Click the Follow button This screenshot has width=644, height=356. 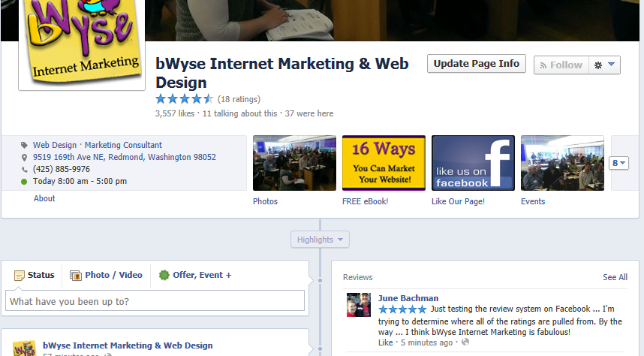[x=561, y=65]
